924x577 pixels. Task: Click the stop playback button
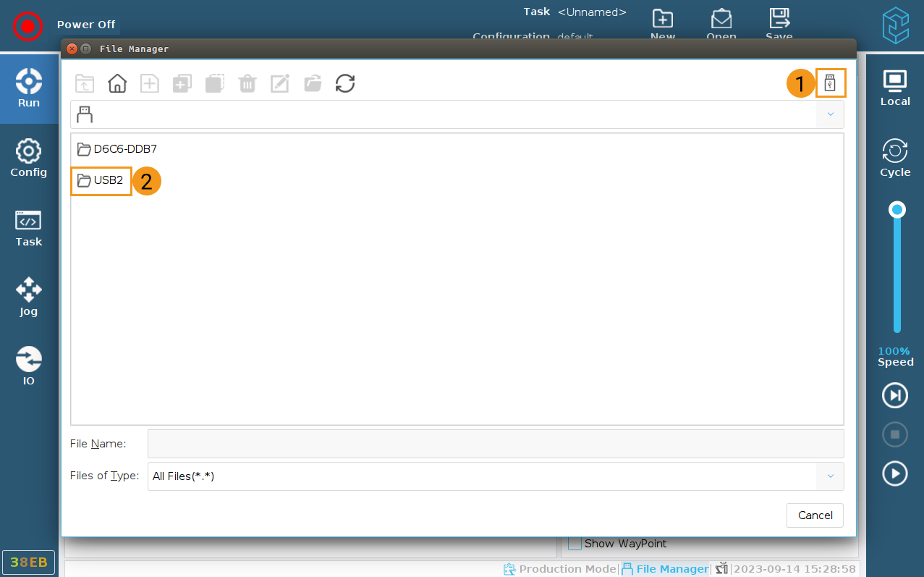click(x=895, y=434)
